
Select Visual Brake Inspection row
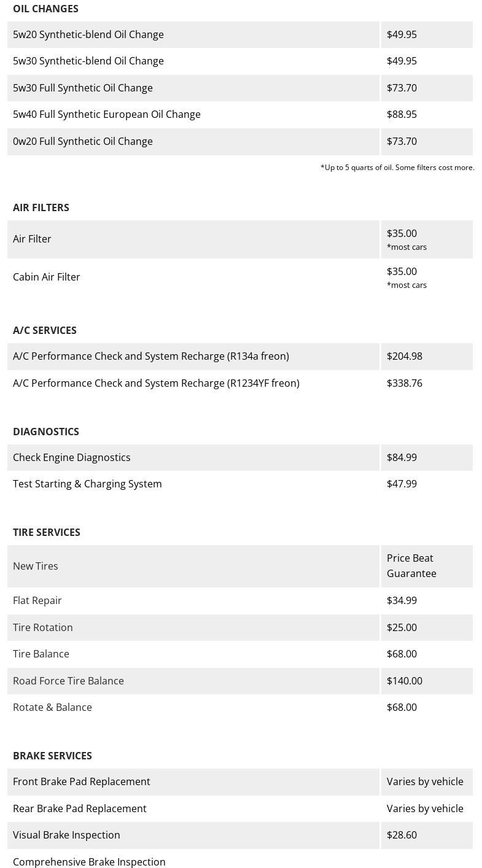pyautogui.click(x=66, y=835)
